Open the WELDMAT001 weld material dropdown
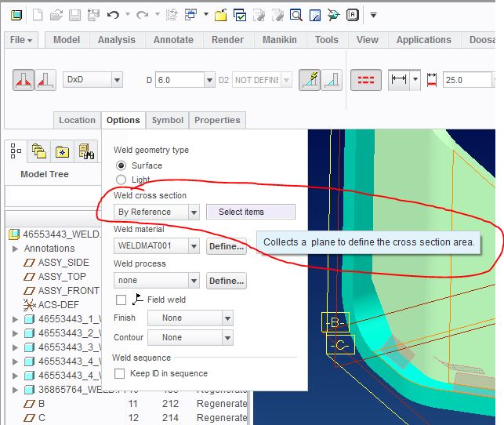Viewport: 504px width, 425px height. point(194,246)
